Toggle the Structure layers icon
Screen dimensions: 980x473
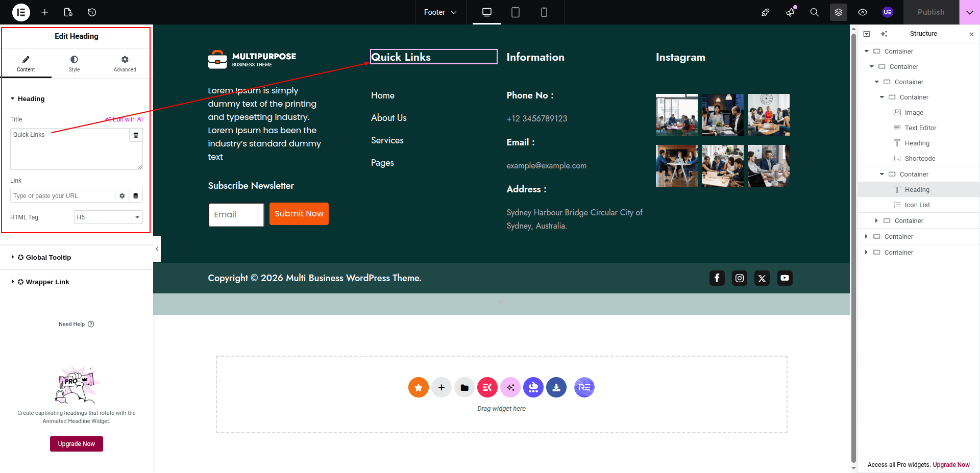coord(839,12)
